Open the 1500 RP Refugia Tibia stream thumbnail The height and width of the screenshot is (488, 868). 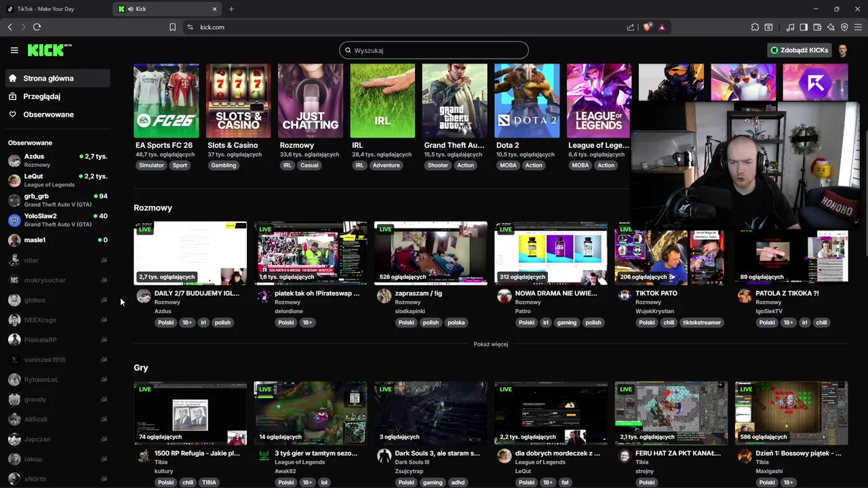click(x=190, y=413)
